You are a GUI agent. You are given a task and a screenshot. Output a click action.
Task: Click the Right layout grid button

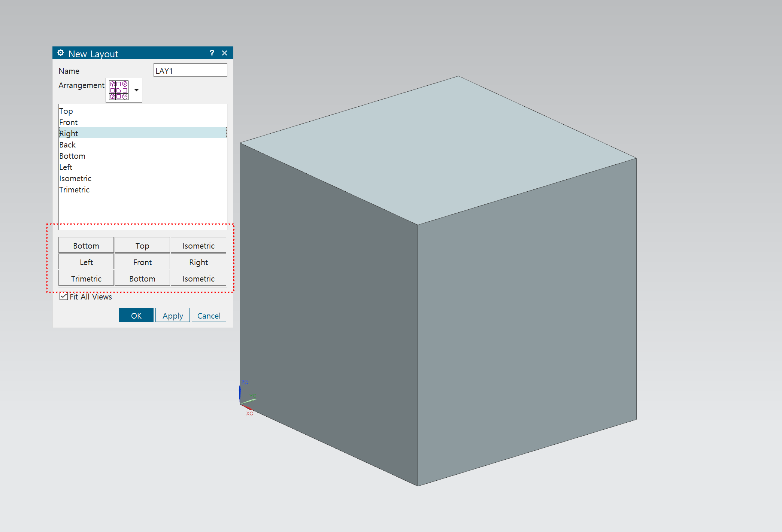198,262
